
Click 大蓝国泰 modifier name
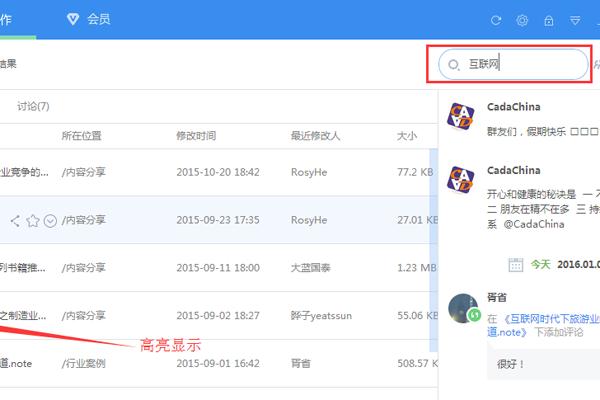[x=310, y=268]
